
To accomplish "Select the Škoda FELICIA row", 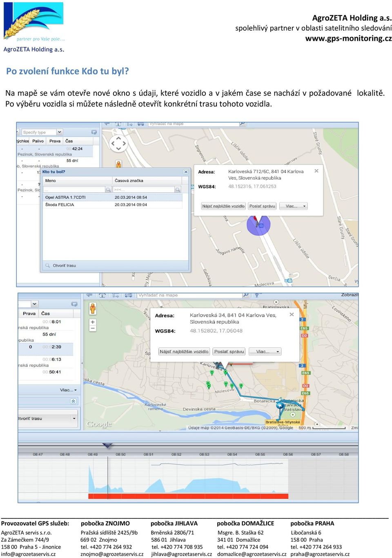I will pyautogui.click(x=113, y=205).
